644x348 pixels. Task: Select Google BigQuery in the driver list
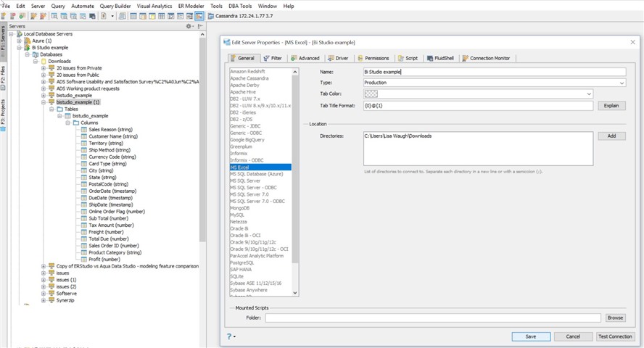point(247,140)
